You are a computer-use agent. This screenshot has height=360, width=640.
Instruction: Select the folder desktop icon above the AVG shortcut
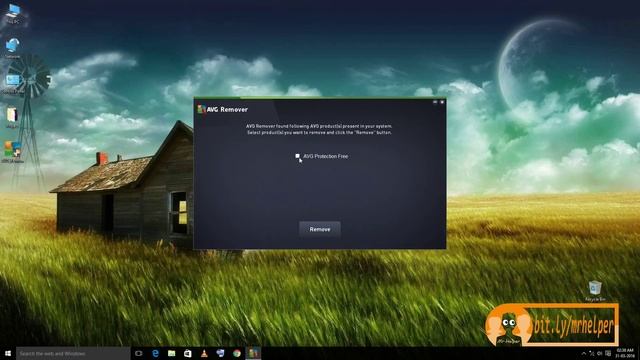pos(12,118)
